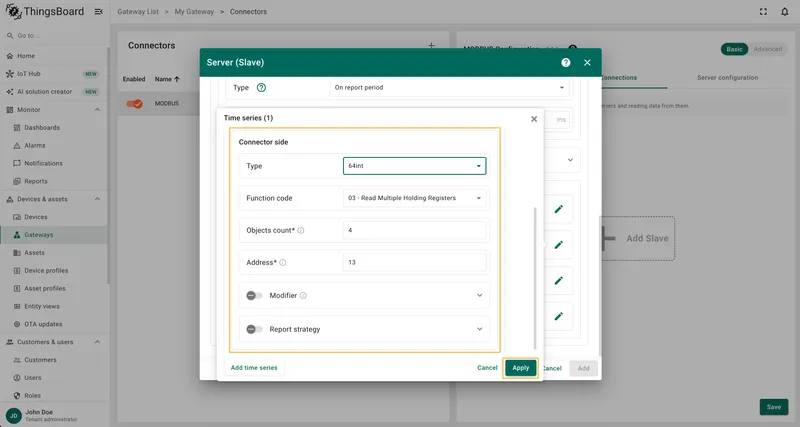Collapse the Monitor section

click(x=97, y=110)
